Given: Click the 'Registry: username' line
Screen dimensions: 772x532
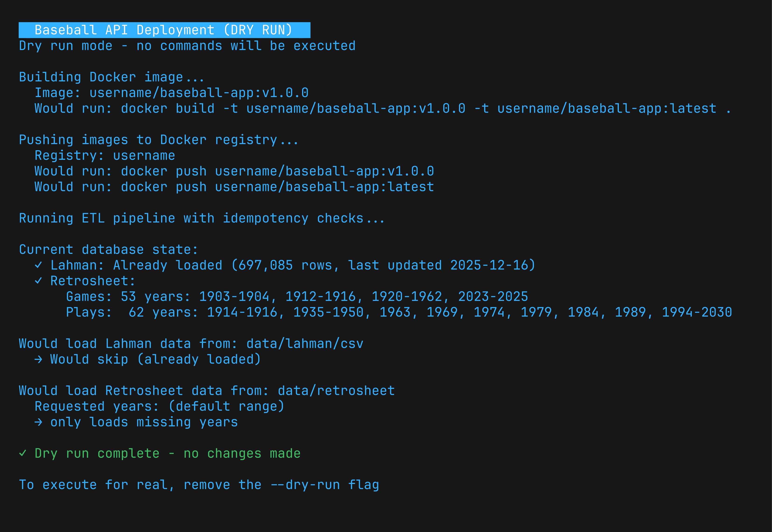Looking at the screenshot, I should [x=105, y=156].
